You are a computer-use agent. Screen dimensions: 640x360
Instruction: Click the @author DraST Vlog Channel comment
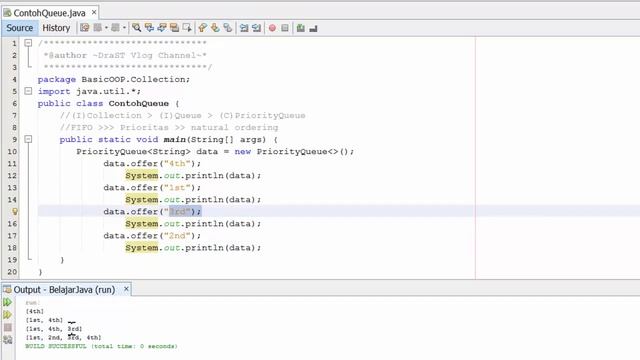pos(125,55)
